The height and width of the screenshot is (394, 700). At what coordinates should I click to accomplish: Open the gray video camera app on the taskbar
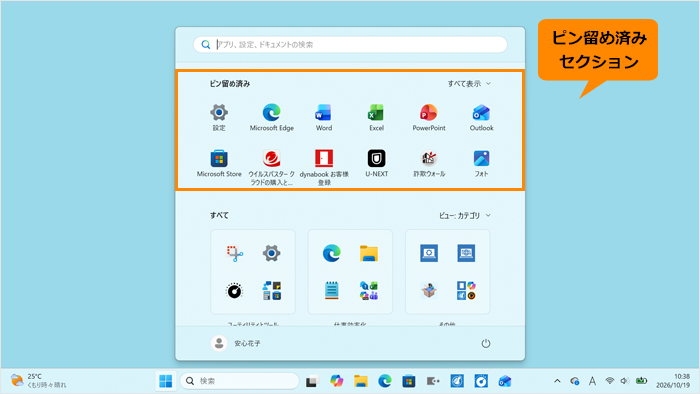[x=433, y=381]
